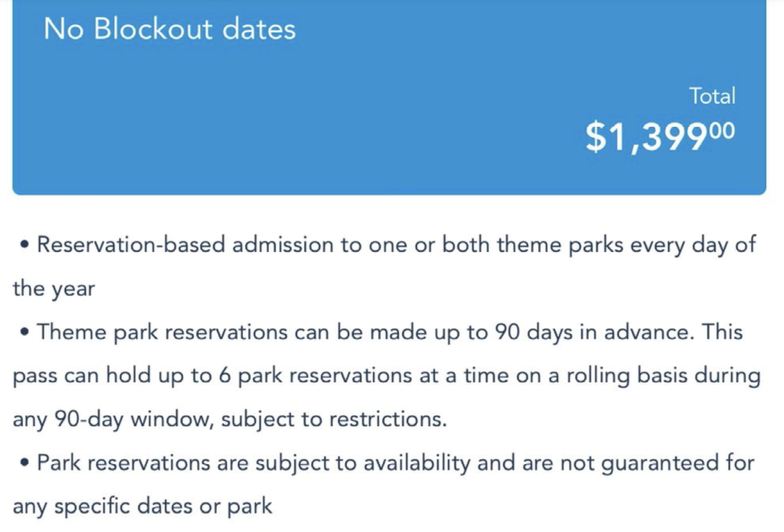The height and width of the screenshot is (532, 784).
Task: Click the "No Blockout dates" heading
Action: 170,29
